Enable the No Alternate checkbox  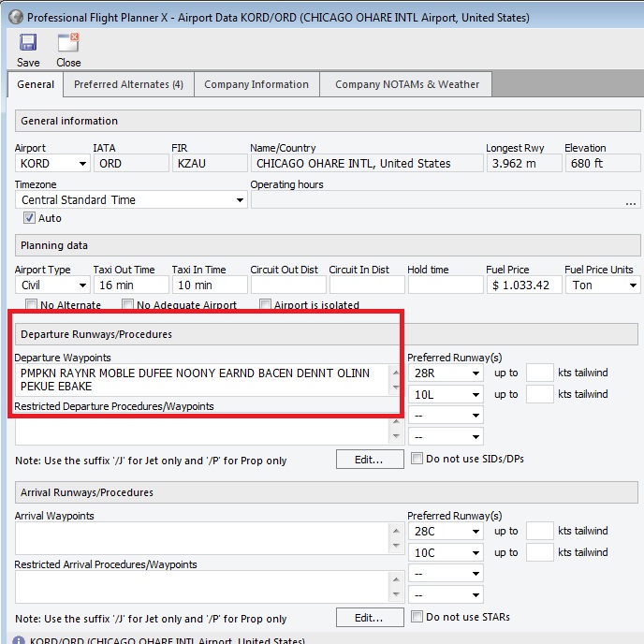[x=32, y=305]
